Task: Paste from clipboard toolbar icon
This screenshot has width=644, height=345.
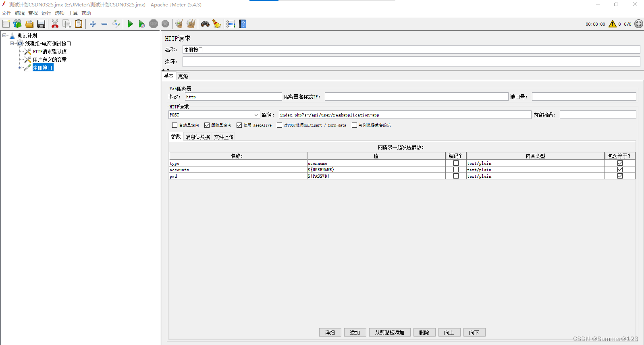Action: tap(79, 24)
